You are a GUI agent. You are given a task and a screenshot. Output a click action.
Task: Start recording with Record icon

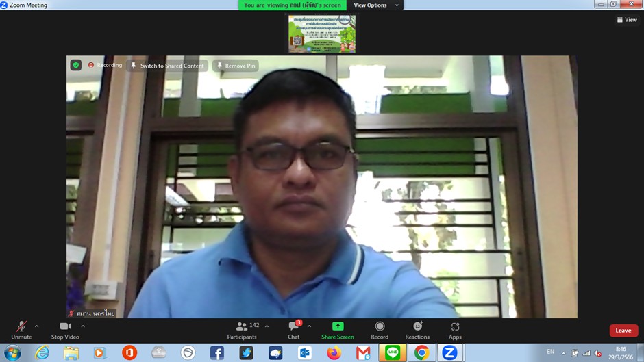pyautogui.click(x=380, y=326)
